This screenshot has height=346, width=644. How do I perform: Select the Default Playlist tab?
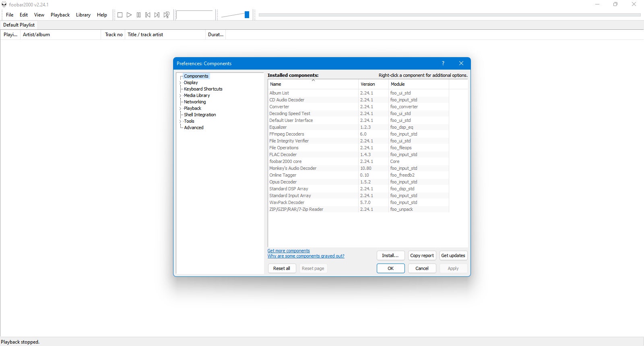click(x=19, y=25)
